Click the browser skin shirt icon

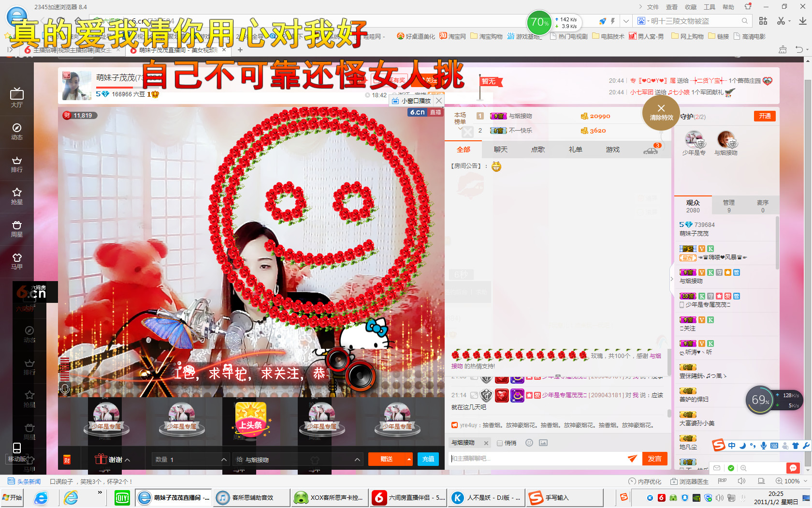(748, 7)
